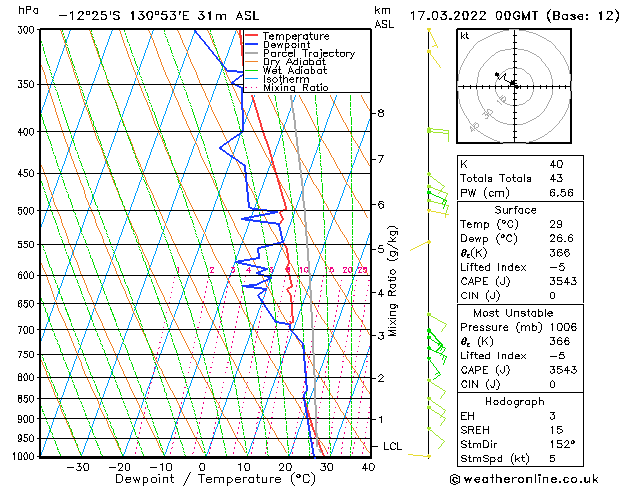Click the CAPE value in the Surface section

563,281
